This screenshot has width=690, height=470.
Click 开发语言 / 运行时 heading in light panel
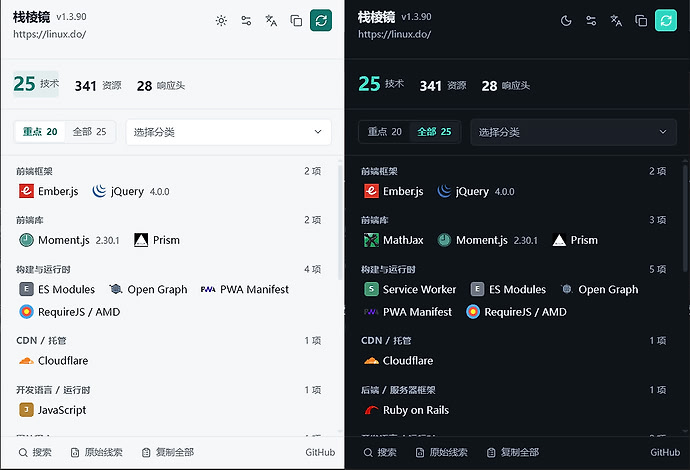click(53, 390)
